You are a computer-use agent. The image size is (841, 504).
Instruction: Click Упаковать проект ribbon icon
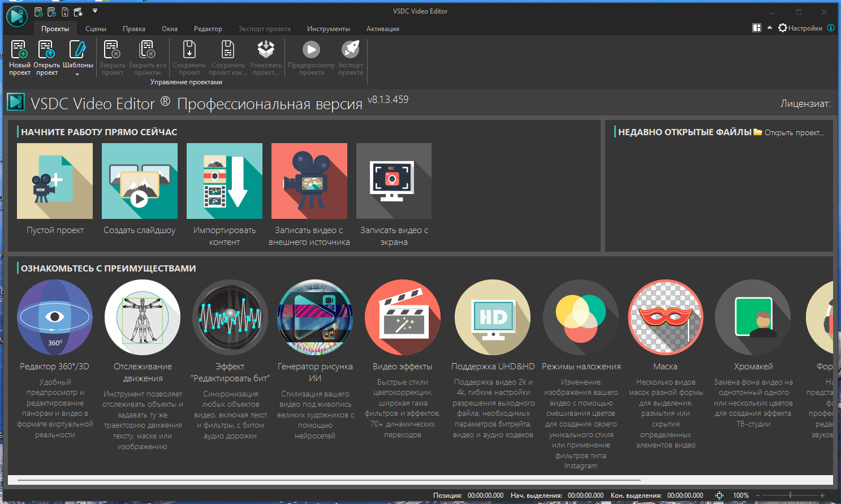(266, 50)
